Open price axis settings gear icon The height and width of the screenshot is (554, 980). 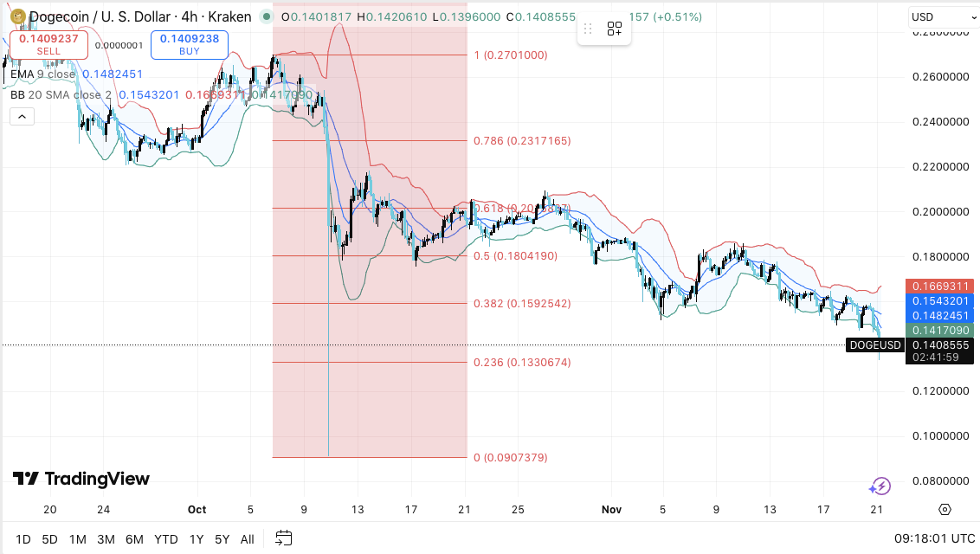click(x=944, y=509)
